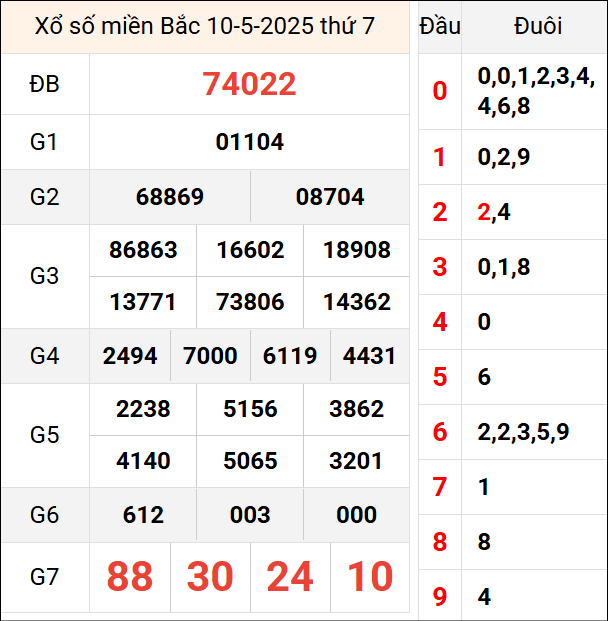
Task: Select the ĐB row label
Action: [45, 84]
